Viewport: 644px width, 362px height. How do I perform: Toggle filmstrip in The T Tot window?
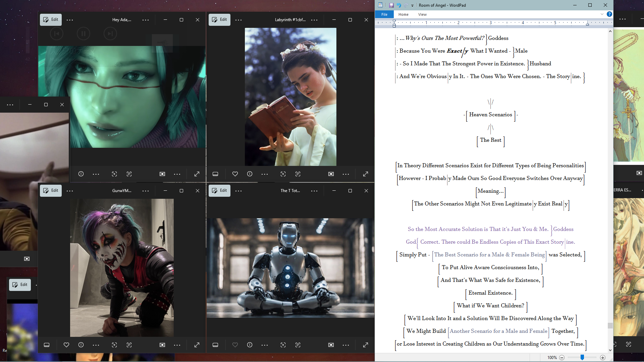click(x=215, y=345)
